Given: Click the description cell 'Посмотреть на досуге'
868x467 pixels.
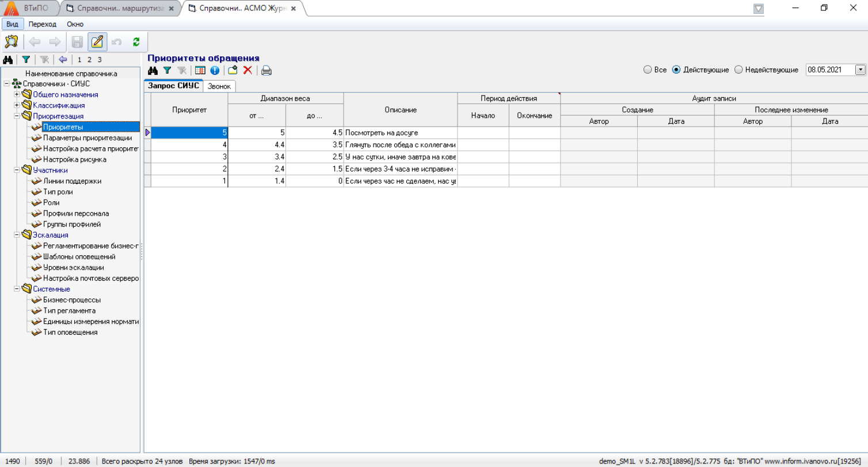Looking at the screenshot, I should [x=400, y=133].
